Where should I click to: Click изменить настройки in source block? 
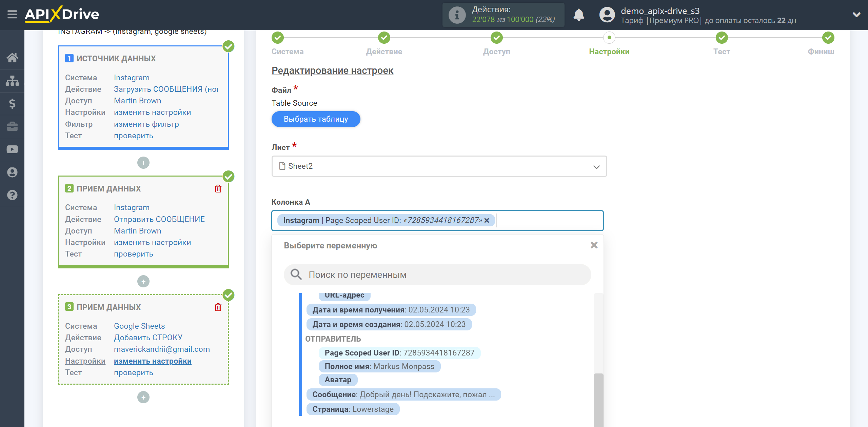[152, 112]
